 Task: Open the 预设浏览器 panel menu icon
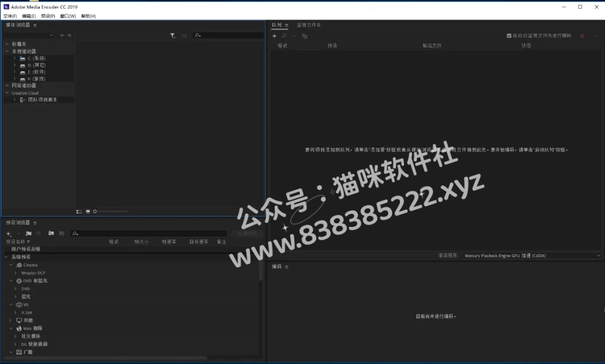(35, 223)
